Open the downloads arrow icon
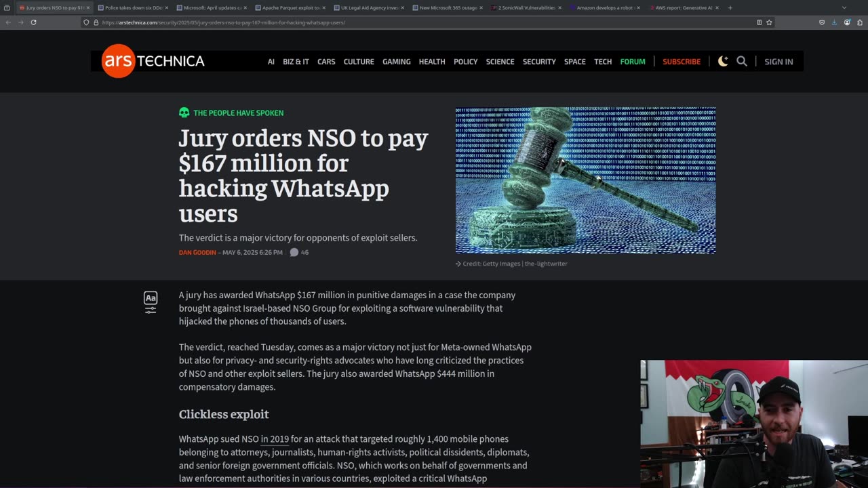Screen dimensions: 868x488 point(834,22)
